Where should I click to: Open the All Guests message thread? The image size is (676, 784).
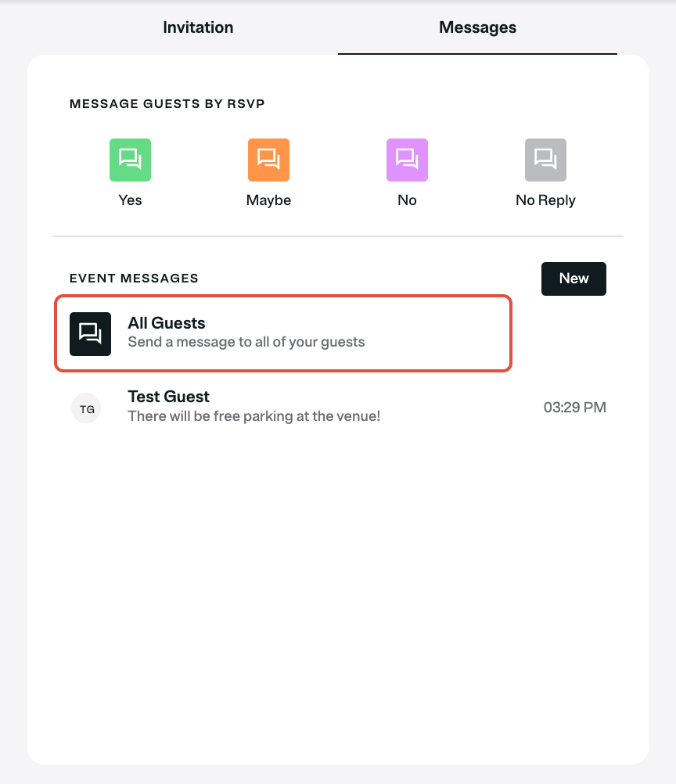283,333
